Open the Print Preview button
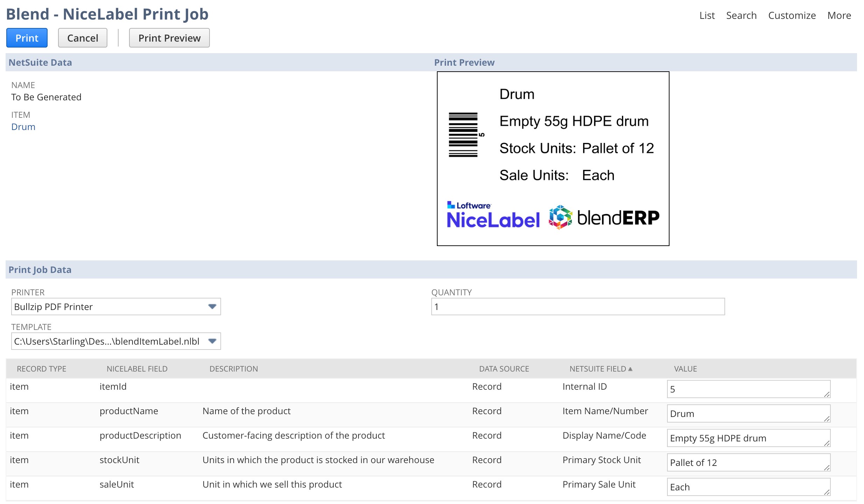This screenshot has height=504, width=864. 169,38
